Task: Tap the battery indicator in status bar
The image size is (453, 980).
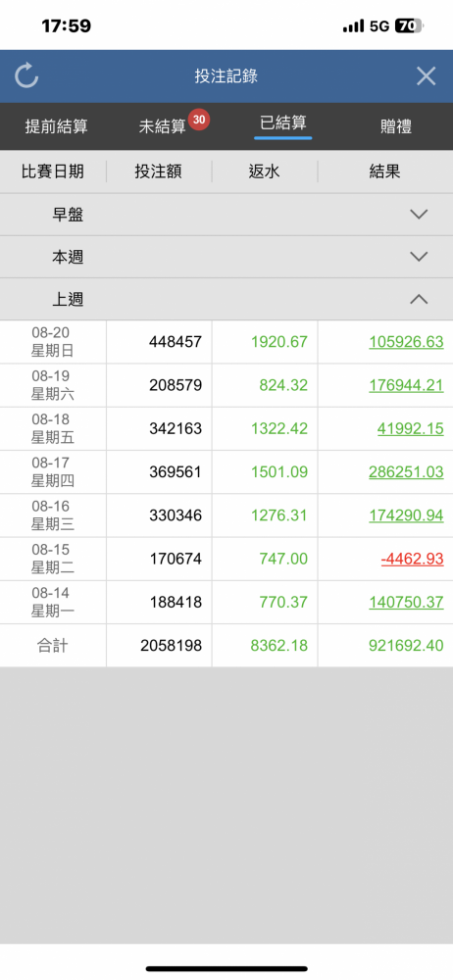Action: coord(411,25)
